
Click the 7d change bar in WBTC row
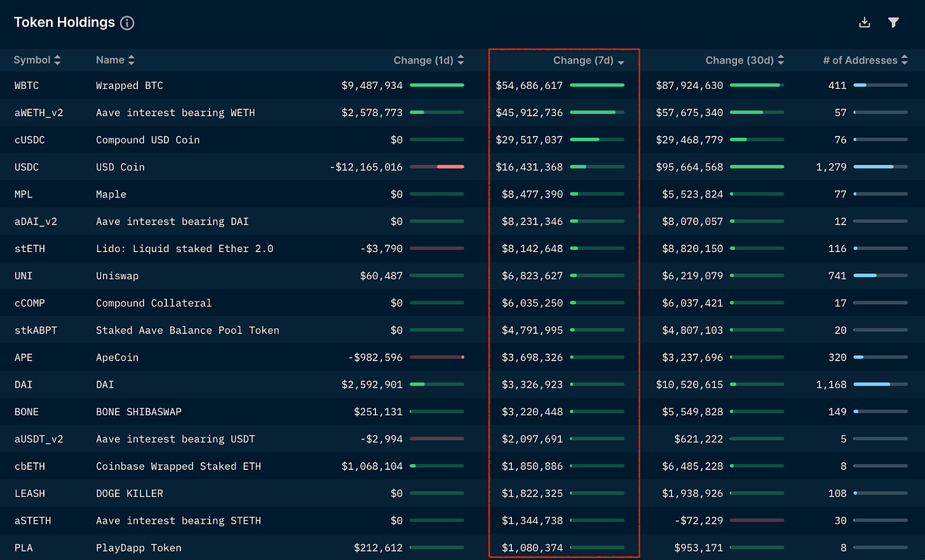[x=597, y=85]
